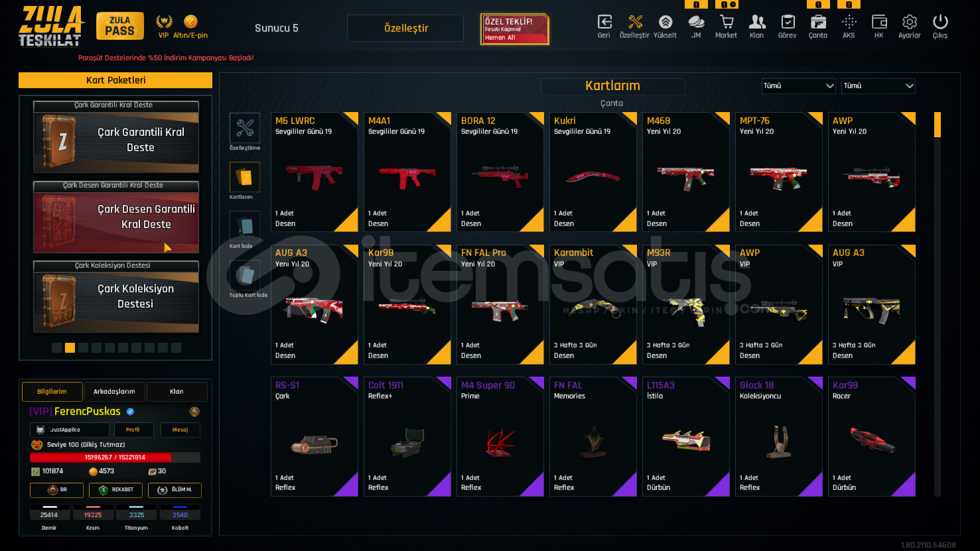
Task: Expand the second Tümü filter dropdown
Action: click(878, 86)
